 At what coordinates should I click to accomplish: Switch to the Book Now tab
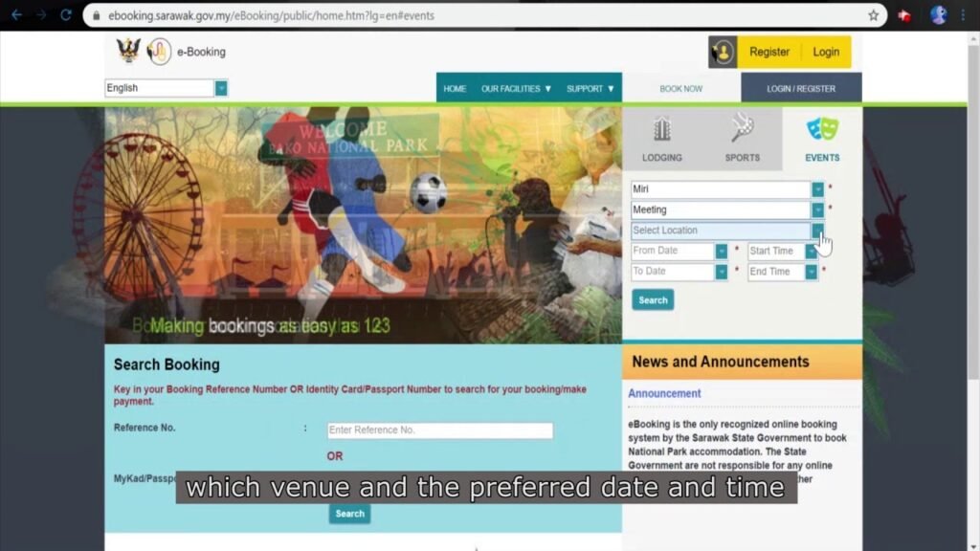click(680, 89)
